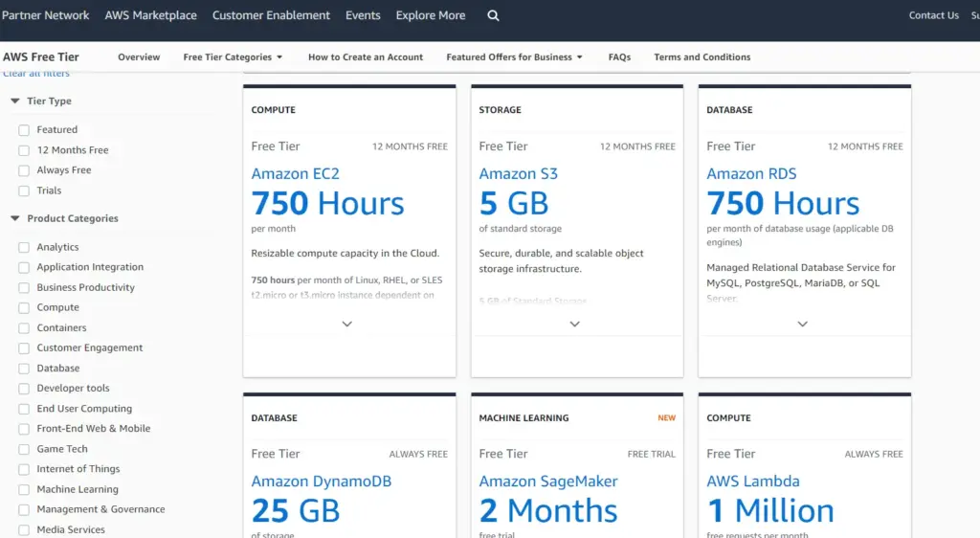Tick the Trials checkbox

[24, 191]
